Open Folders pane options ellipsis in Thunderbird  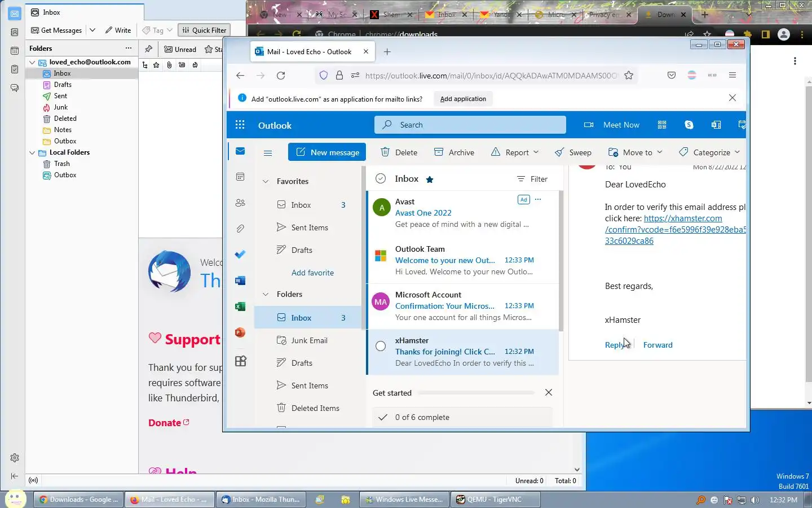(129, 48)
